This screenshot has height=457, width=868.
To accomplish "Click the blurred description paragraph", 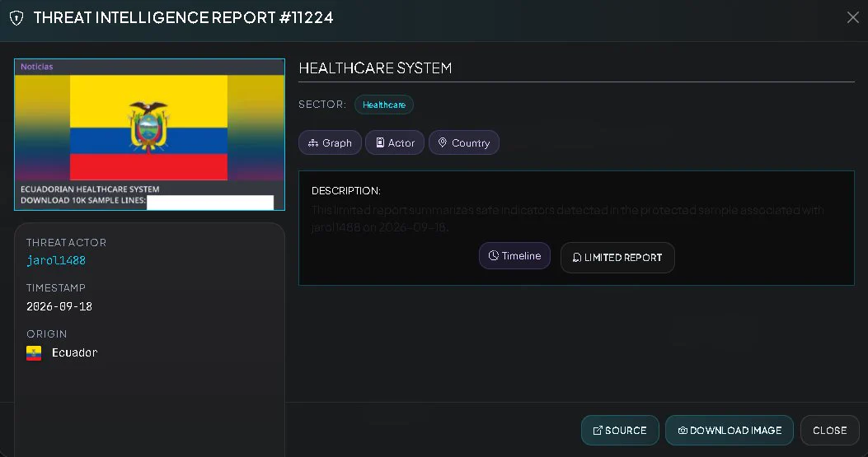I will click(567, 218).
